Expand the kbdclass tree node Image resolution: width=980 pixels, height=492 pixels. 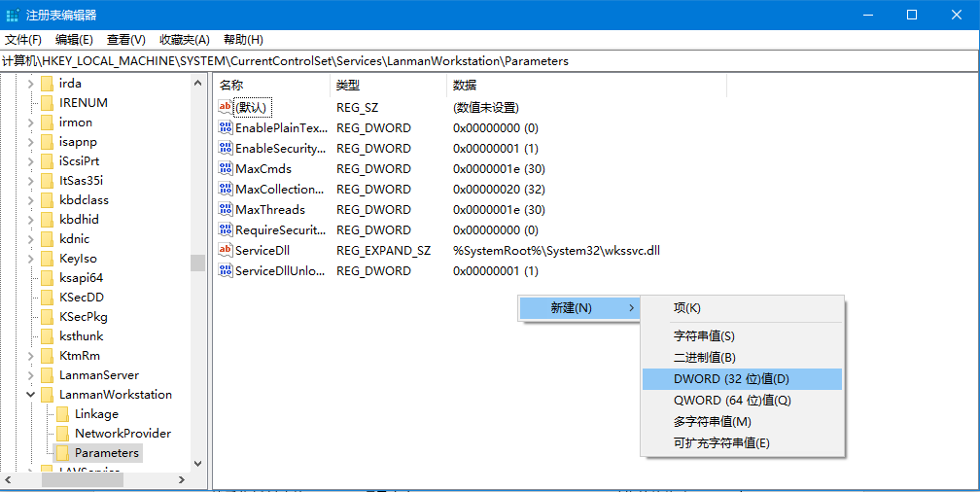pos(30,200)
